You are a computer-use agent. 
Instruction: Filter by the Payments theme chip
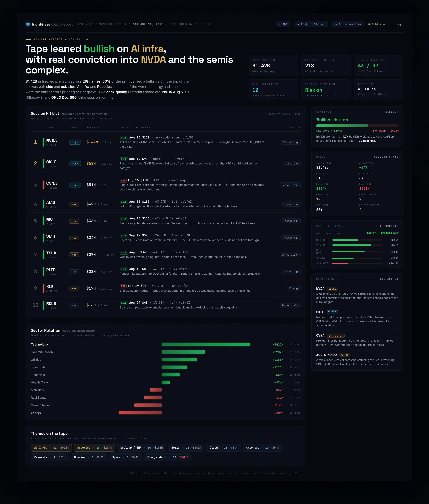[x=50, y=457]
